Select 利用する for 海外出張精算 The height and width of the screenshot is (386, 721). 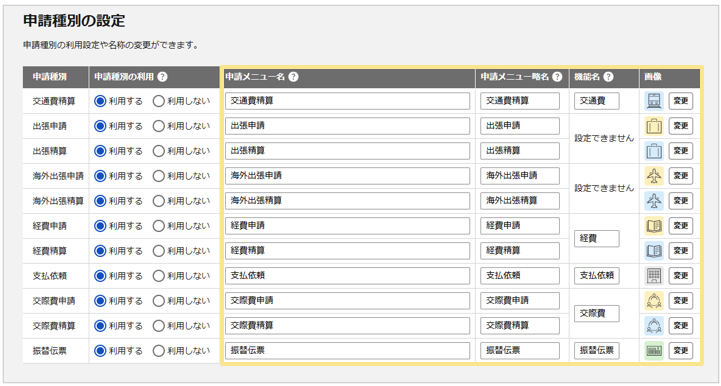[100, 201]
